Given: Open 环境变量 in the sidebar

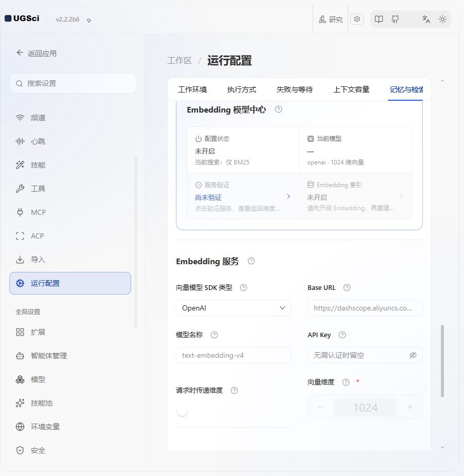Looking at the screenshot, I should click(70, 427).
